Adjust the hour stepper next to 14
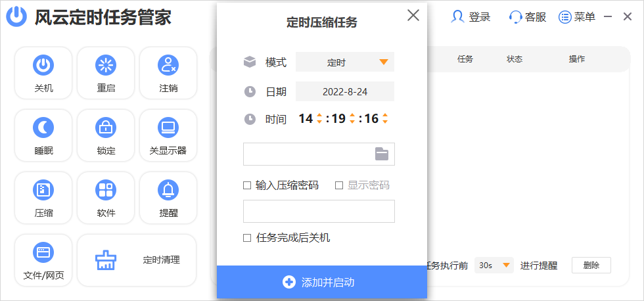The height and width of the screenshot is (301, 644). [x=319, y=119]
